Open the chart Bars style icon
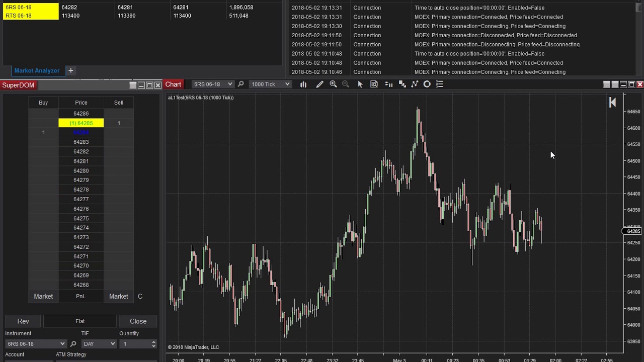 point(303,84)
